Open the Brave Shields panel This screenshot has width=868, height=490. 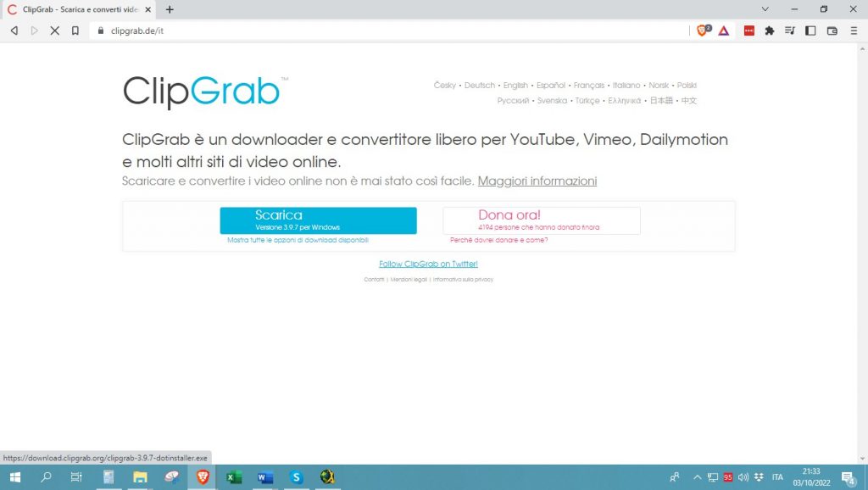702,31
